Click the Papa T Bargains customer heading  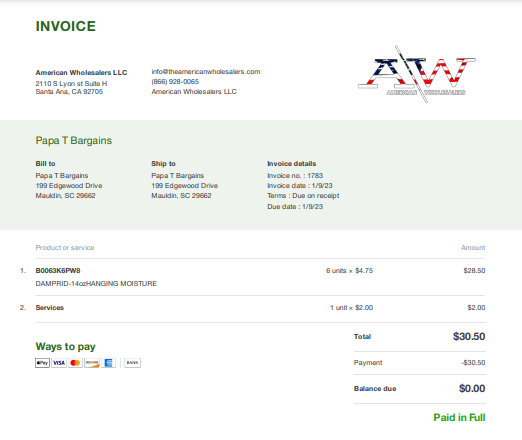(74, 141)
